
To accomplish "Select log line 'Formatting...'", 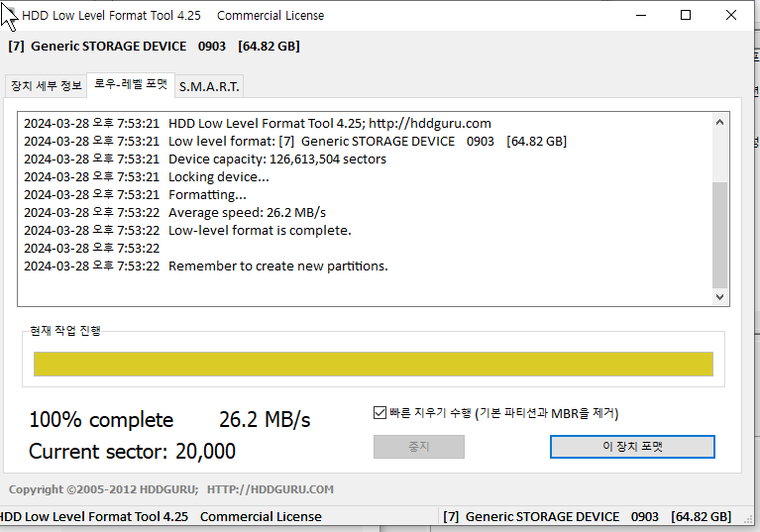I will (207, 195).
